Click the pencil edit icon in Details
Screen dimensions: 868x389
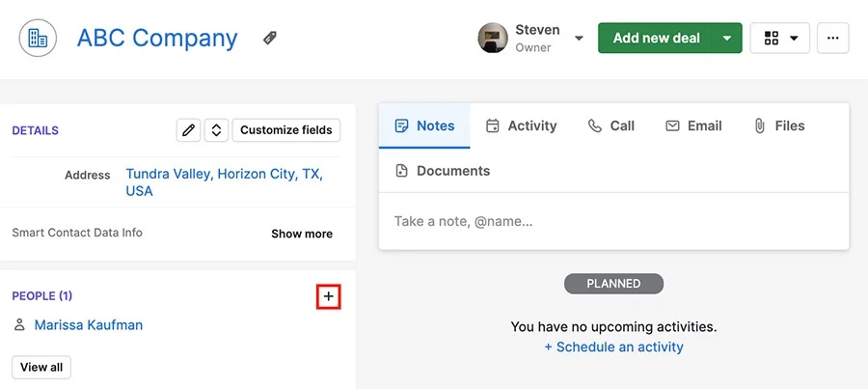tap(188, 130)
